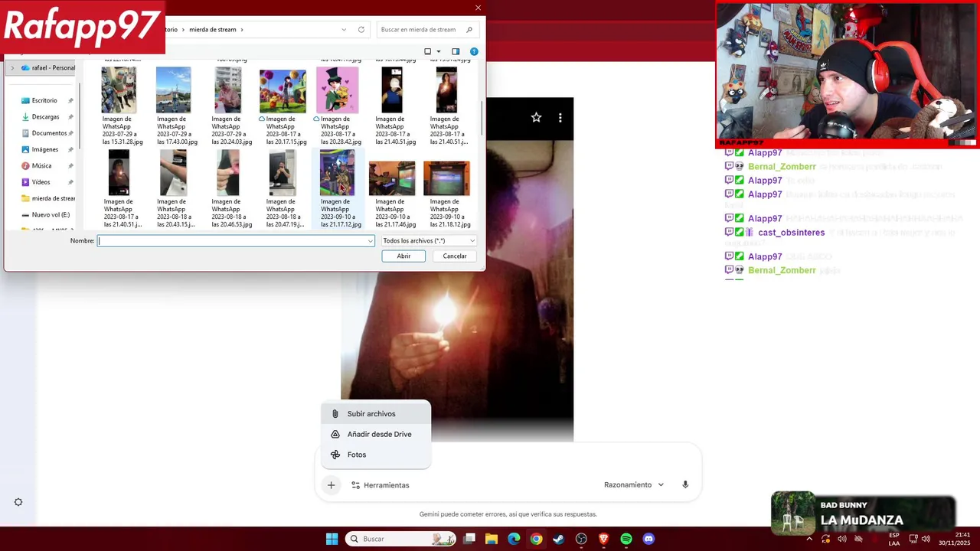Select image 2023-08-17 a las 20.28.42.jpg
The image size is (980, 551).
click(337, 106)
